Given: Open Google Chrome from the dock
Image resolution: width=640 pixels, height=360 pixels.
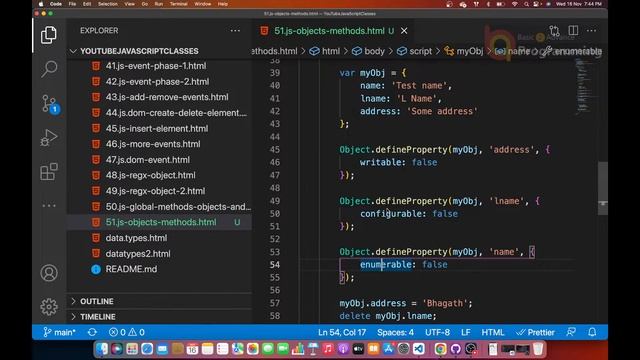Looking at the screenshot, I should 440,349.
